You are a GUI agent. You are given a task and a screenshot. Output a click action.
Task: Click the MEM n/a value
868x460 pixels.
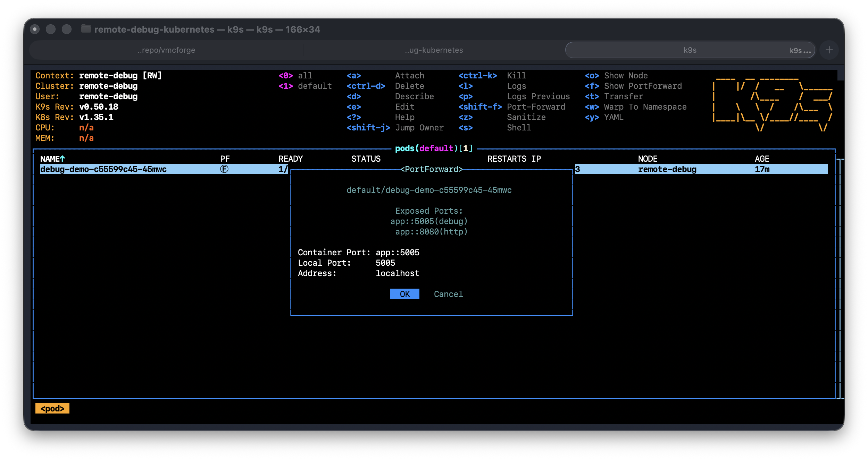[x=86, y=138]
